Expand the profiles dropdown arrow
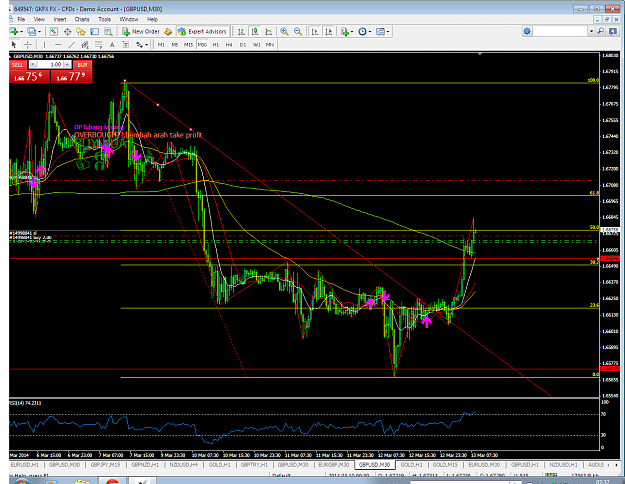The height and width of the screenshot is (484, 625). point(39,31)
